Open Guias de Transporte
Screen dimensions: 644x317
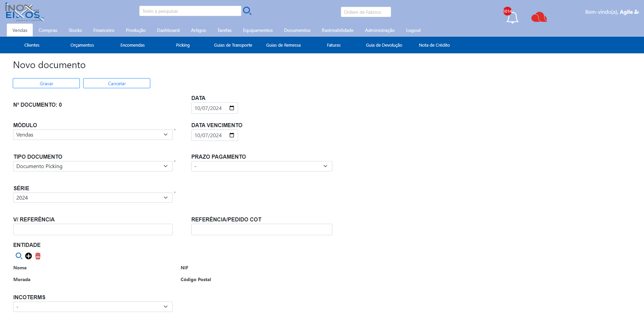click(x=233, y=45)
